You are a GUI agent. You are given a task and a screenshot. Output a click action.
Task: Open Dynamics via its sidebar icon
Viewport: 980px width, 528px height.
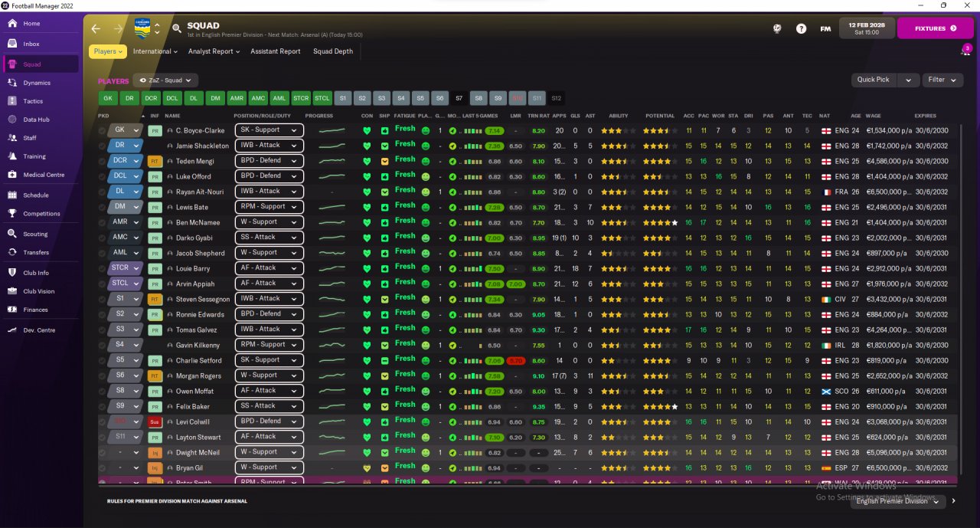[x=12, y=83]
